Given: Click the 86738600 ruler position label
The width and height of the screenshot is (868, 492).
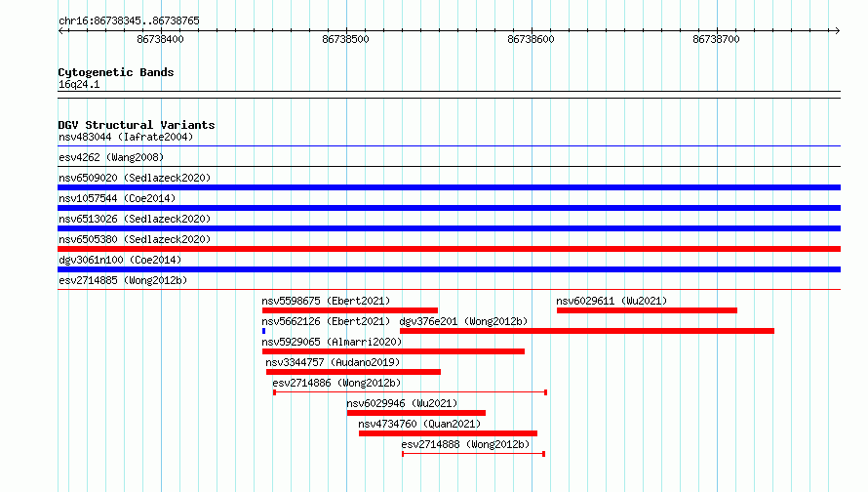Looking at the screenshot, I should coord(531,39).
